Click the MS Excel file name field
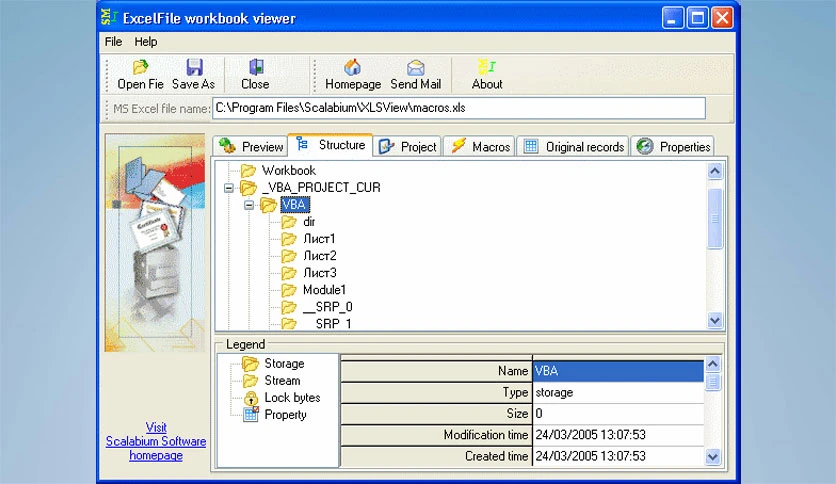The height and width of the screenshot is (484, 836). [x=459, y=108]
